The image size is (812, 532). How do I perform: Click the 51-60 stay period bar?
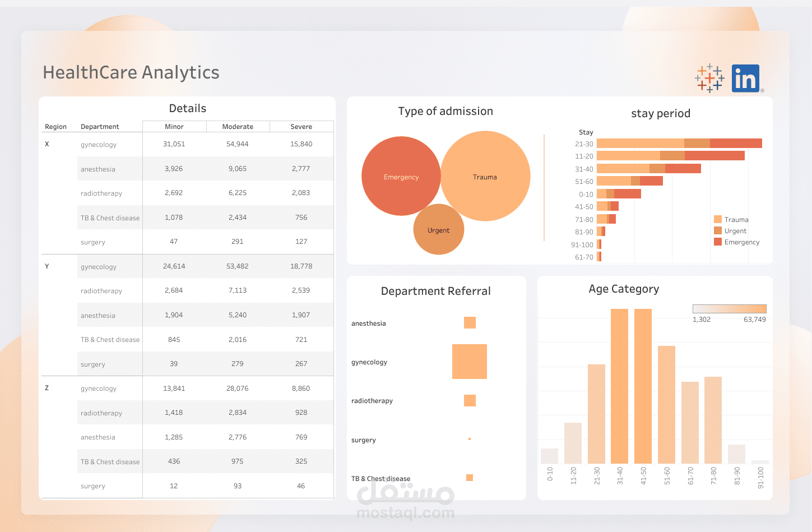[630, 181]
